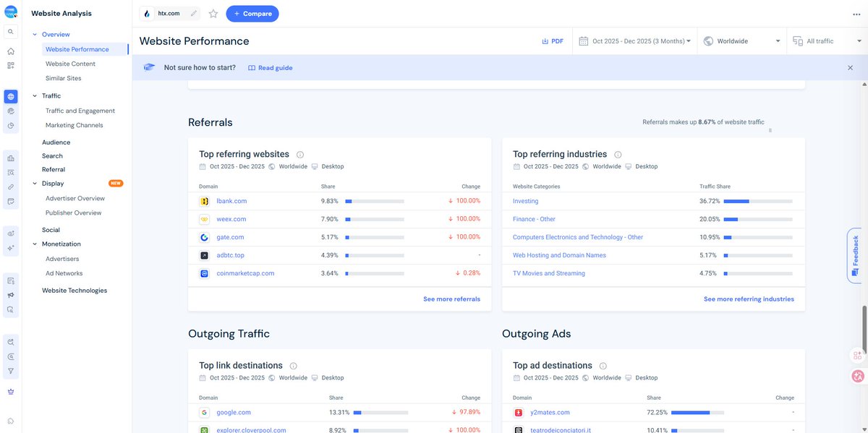Export the report with PDF button
The width and height of the screenshot is (868, 433).
(553, 41)
